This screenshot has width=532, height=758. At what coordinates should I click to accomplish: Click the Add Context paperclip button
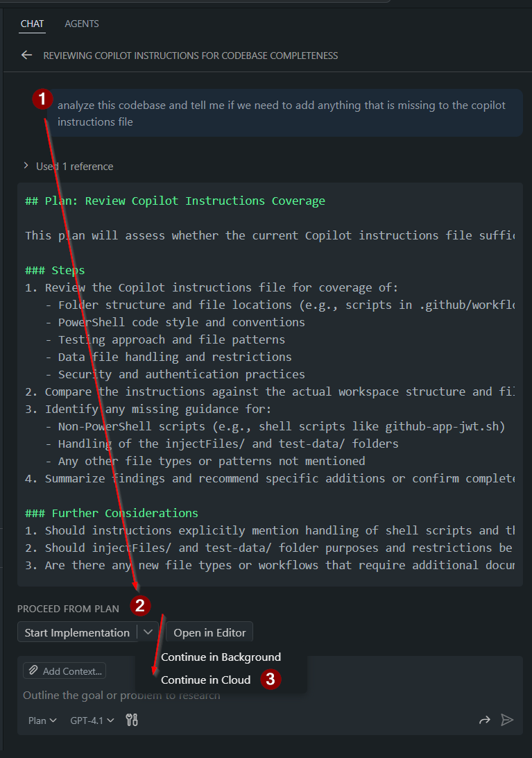point(65,671)
